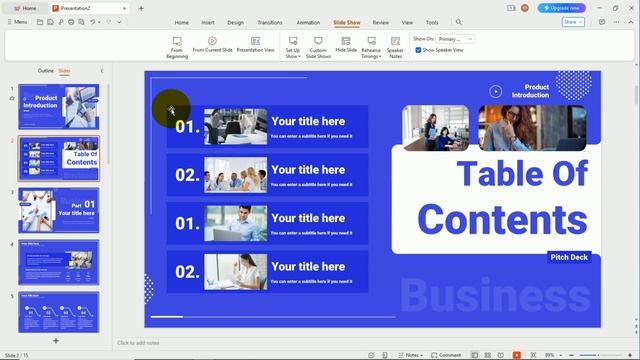
Task: Click to add notes field
Action: [138, 343]
